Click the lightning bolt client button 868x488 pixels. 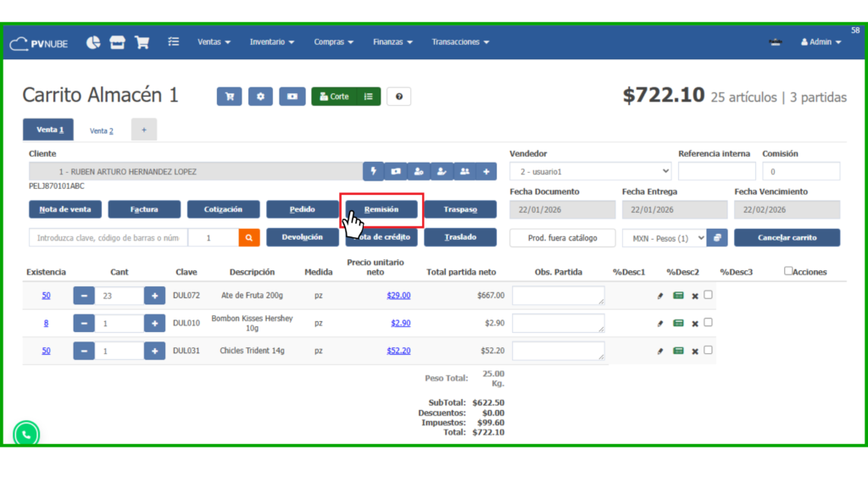point(373,172)
